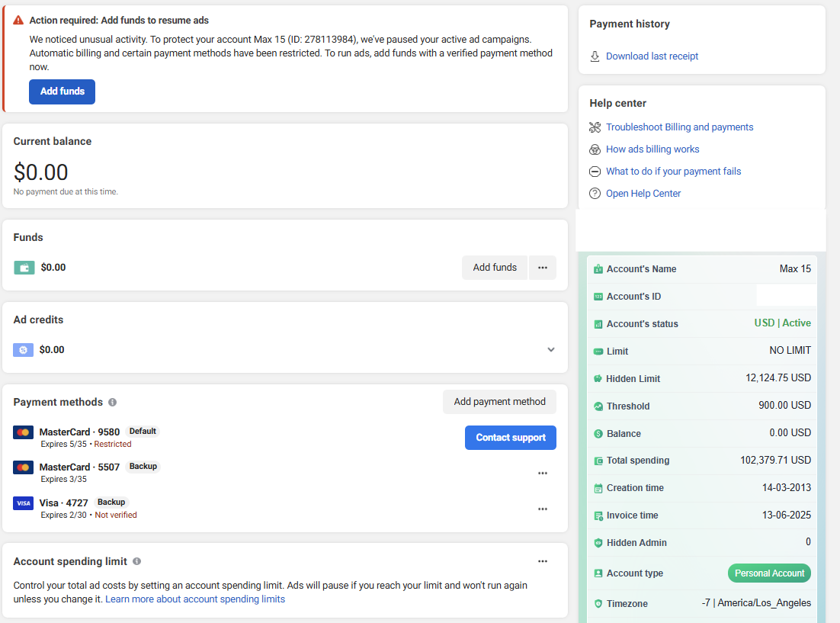
Task: Open Account spending limit three-dot menu
Action: [x=543, y=561]
